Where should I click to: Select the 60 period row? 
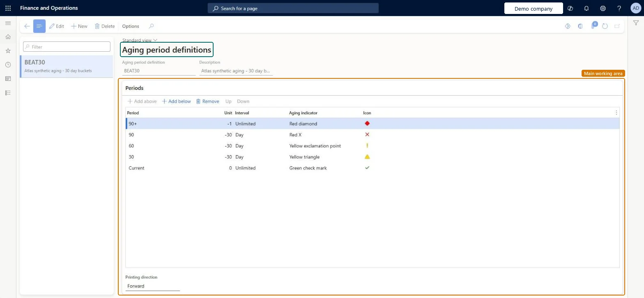[x=372, y=146]
